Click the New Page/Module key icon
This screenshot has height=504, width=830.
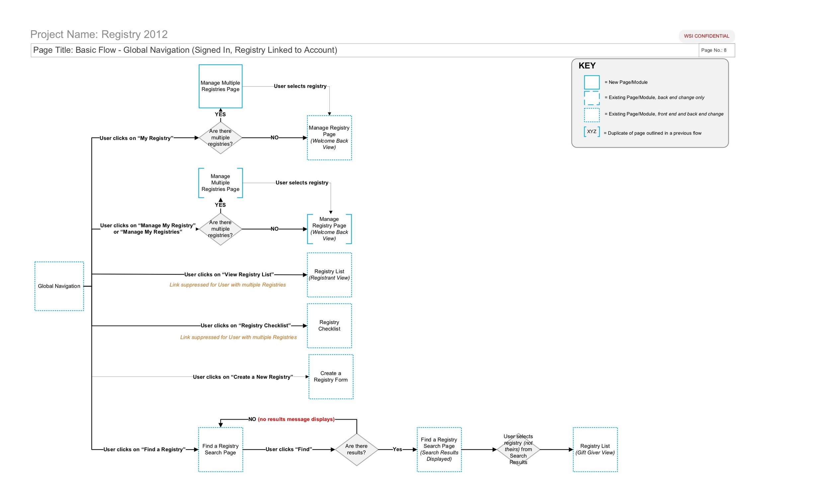click(592, 82)
